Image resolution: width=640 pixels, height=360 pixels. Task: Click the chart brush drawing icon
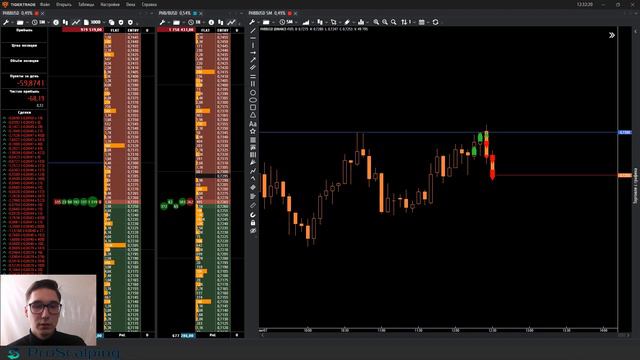click(347, 22)
